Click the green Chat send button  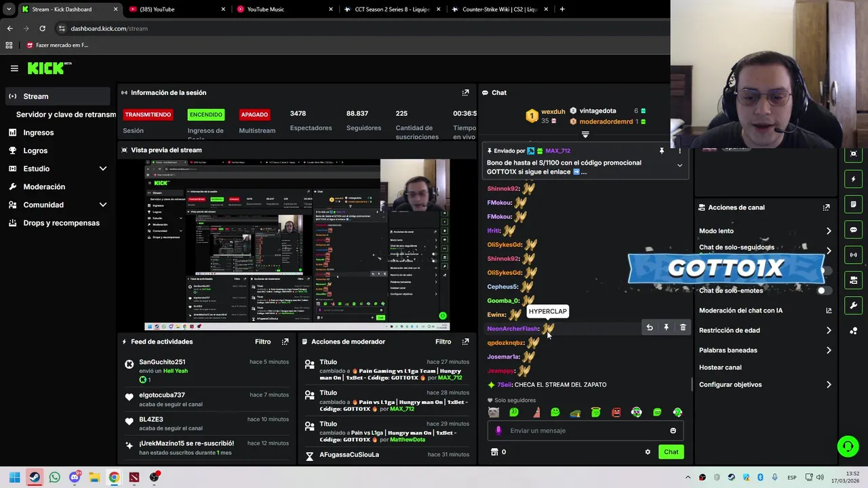point(671,452)
